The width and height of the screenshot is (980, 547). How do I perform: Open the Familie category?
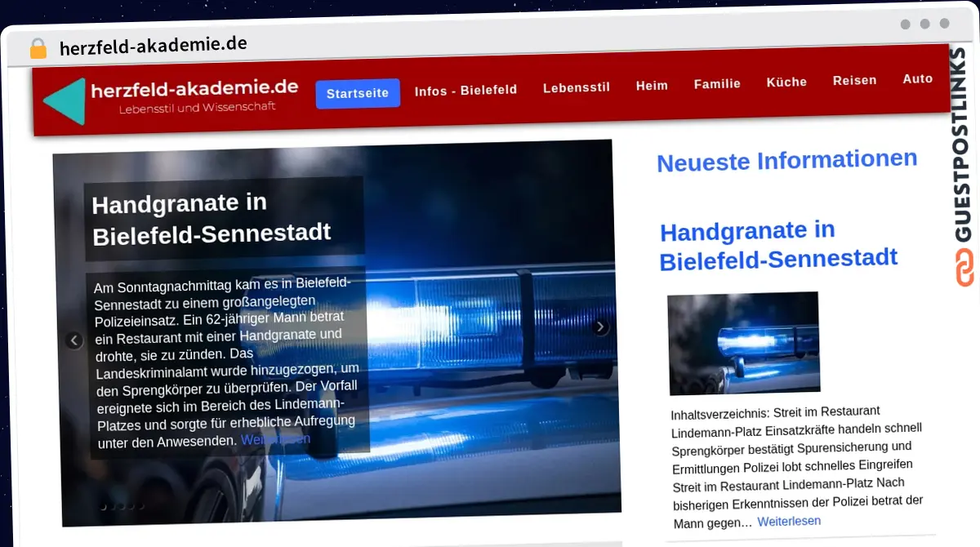(717, 83)
